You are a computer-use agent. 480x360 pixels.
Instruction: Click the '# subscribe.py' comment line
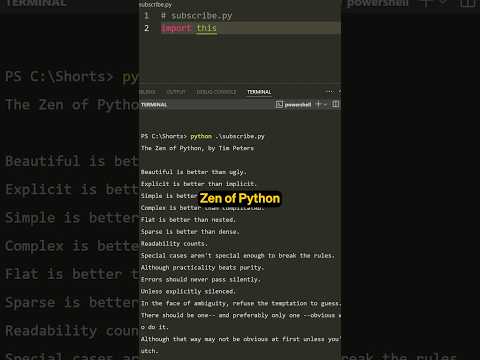(196, 16)
